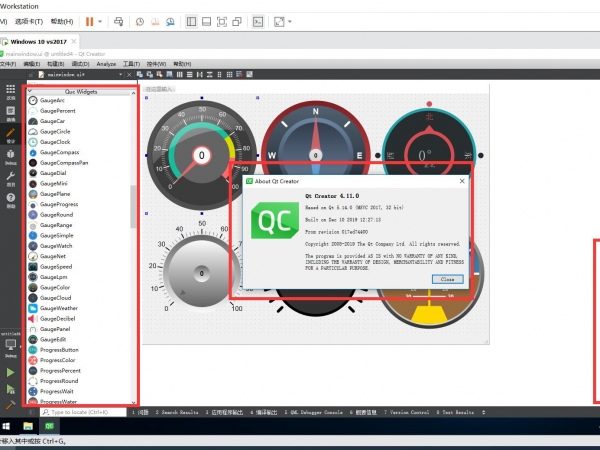
Task: Choose the GaugeSpeed widget entry
Action: 56,266
